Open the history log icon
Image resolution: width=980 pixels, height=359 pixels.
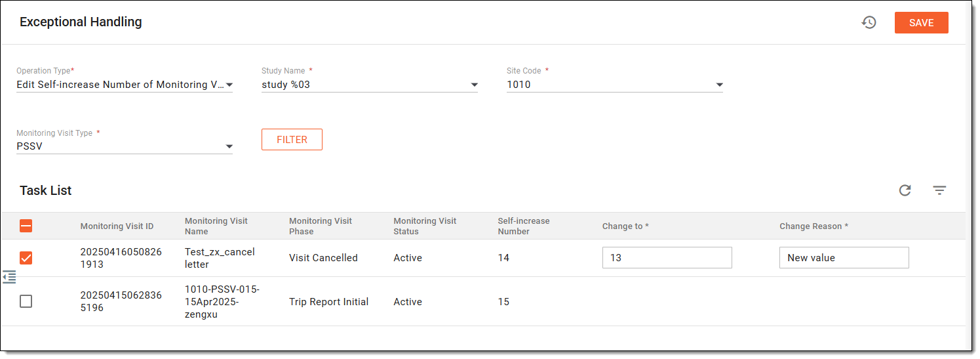click(x=869, y=22)
